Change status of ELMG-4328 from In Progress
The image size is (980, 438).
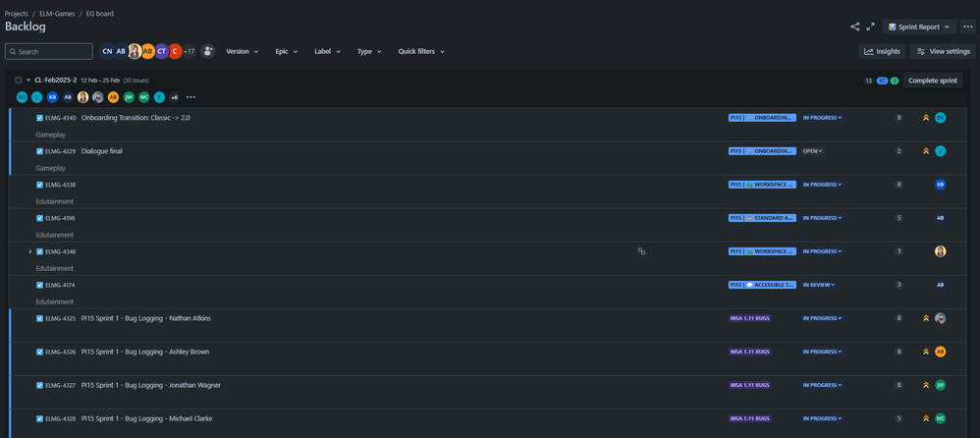(822, 418)
